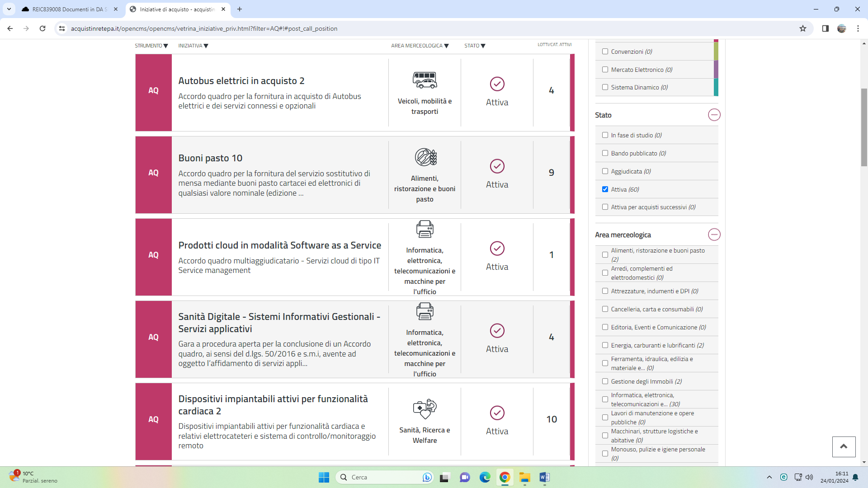Reload the page
The width and height of the screenshot is (868, 488).
point(42,28)
